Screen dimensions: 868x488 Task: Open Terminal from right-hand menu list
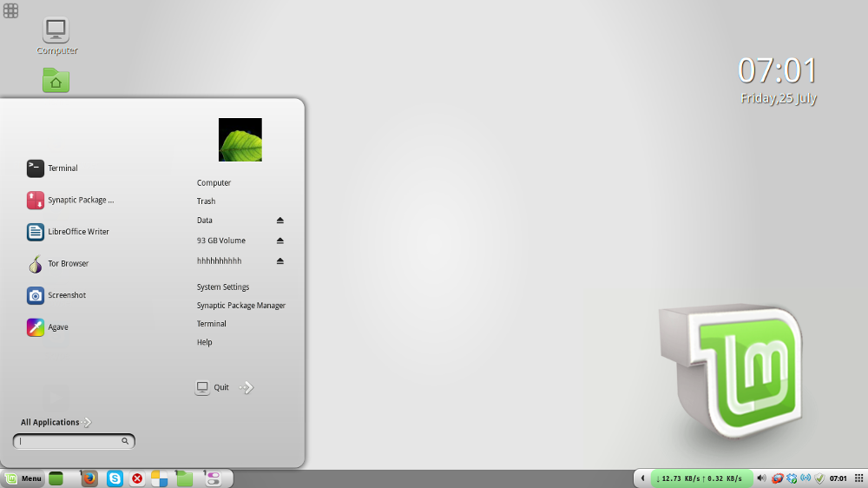pos(212,324)
